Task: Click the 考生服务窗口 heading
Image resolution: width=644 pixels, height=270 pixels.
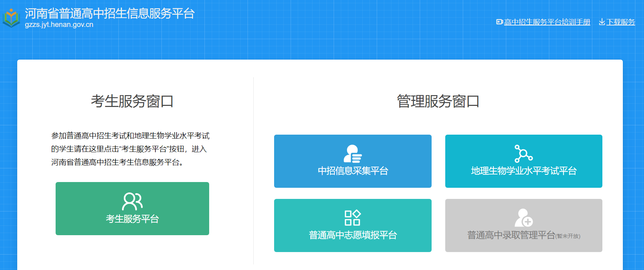Action: tap(132, 101)
